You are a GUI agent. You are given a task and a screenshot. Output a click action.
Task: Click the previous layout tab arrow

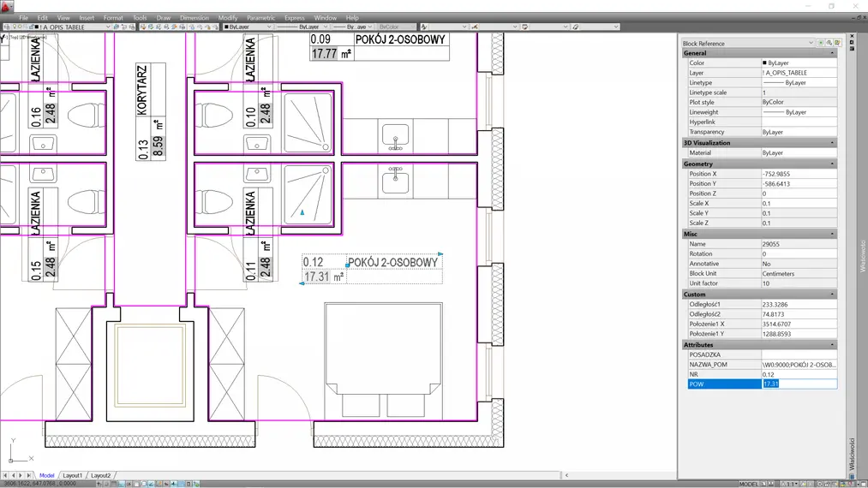pyautogui.click(x=14, y=475)
